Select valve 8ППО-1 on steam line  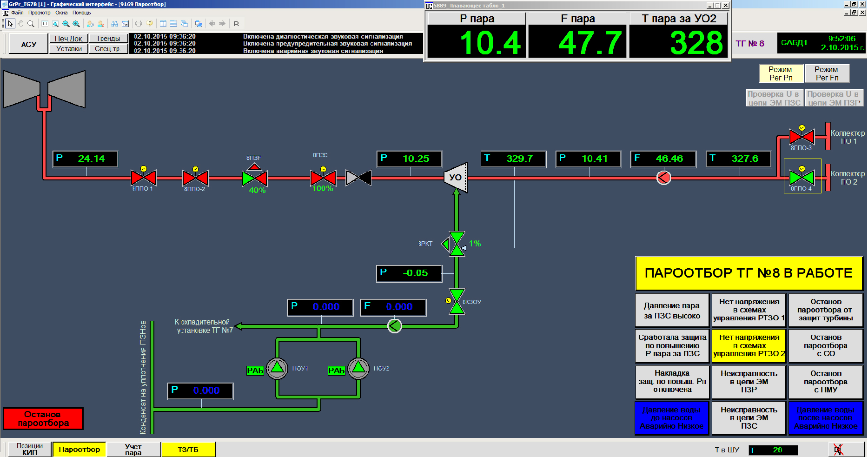tap(143, 178)
